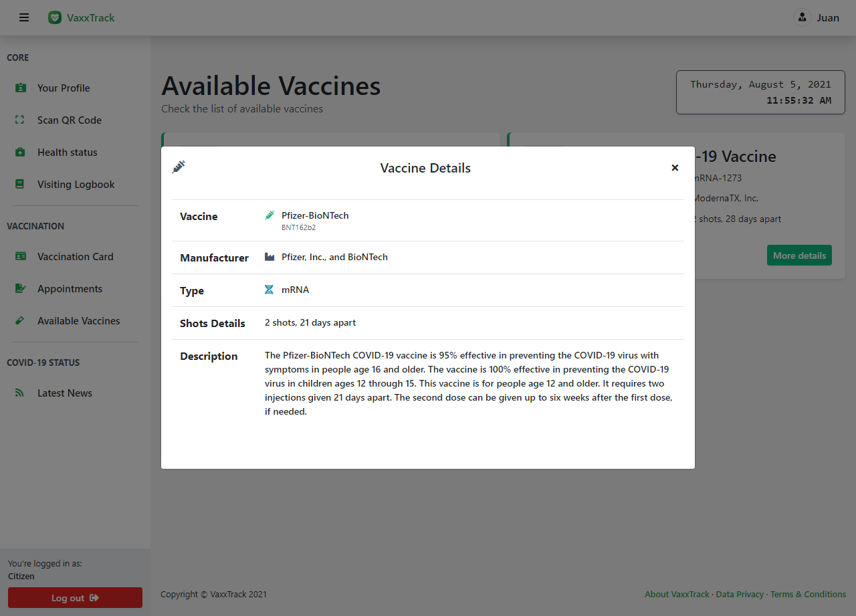Go to Appointments

(x=70, y=288)
